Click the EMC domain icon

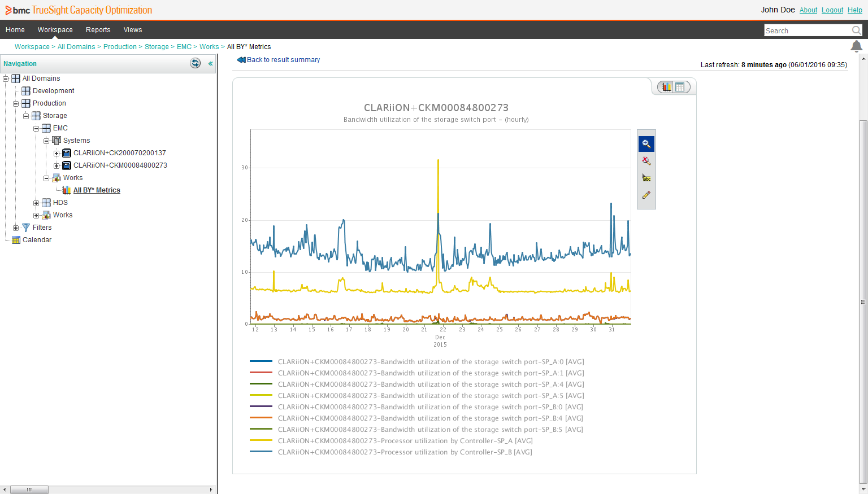pos(46,128)
